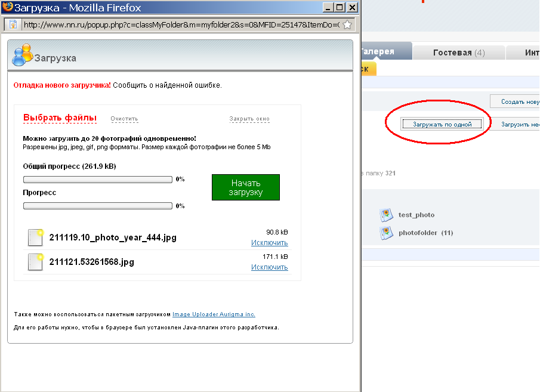This screenshot has height=392, width=540.
Task: Click file icon for 211121.53261568.jpg
Action: pos(35,262)
